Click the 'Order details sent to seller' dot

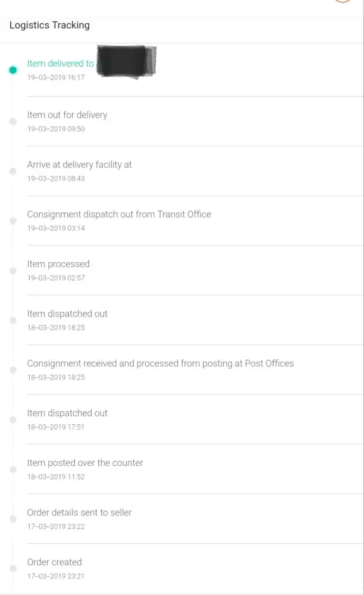coord(13,519)
